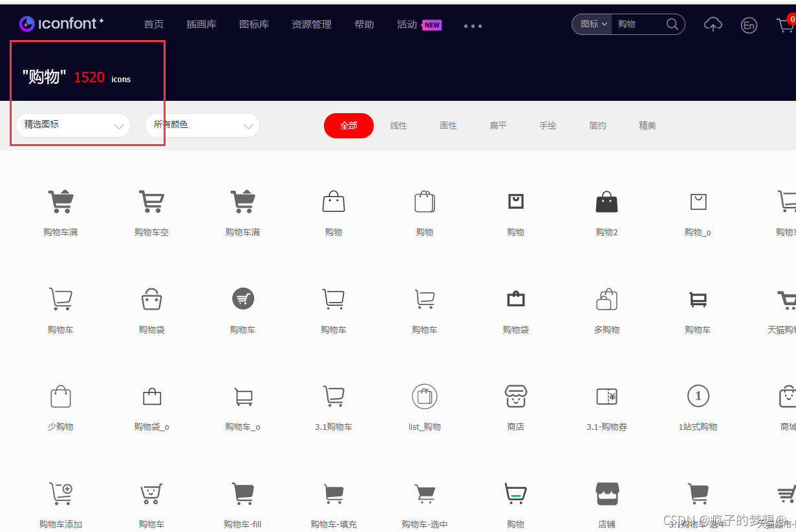Open the upload cloud icon in header
Viewport: 796px width, 532px height.
(x=713, y=25)
